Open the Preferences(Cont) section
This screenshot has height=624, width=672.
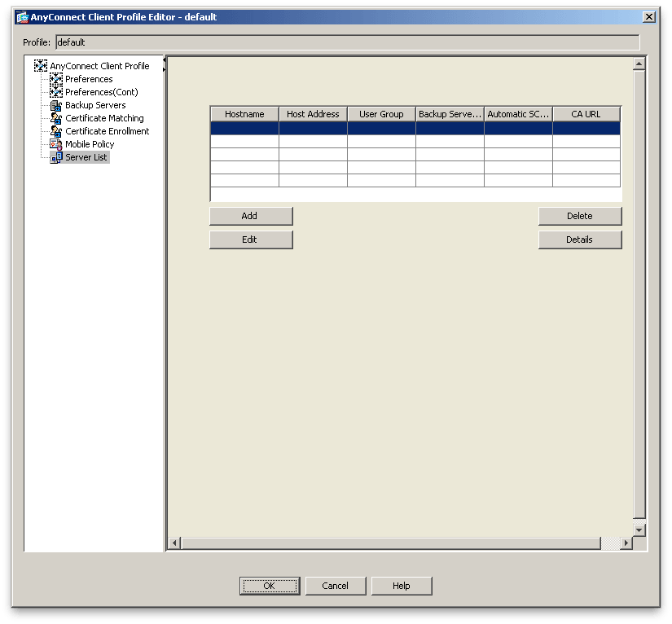[x=102, y=92]
